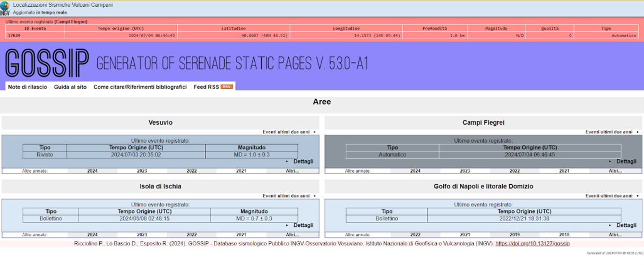Select Vesuvio year 2024
This screenshot has height=265, width=644.
pyautogui.click(x=92, y=171)
